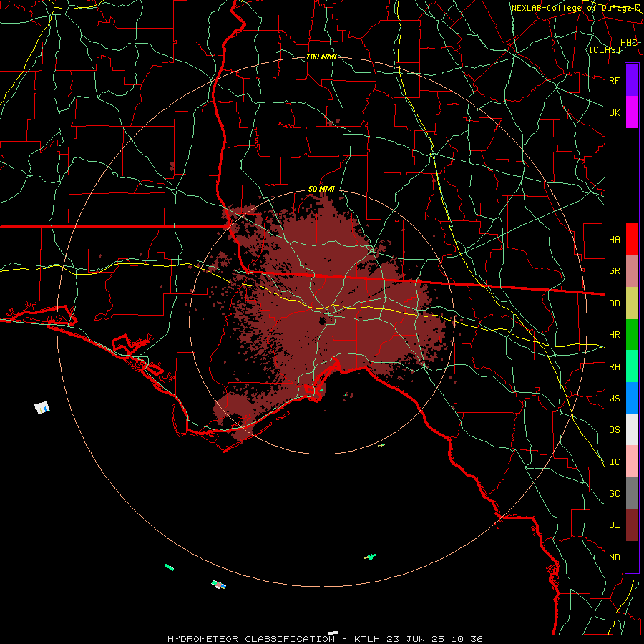This screenshot has width=644, height=644.
Task: Click the '23 JUN 25 10:36' timestamp
Action: tap(434, 639)
